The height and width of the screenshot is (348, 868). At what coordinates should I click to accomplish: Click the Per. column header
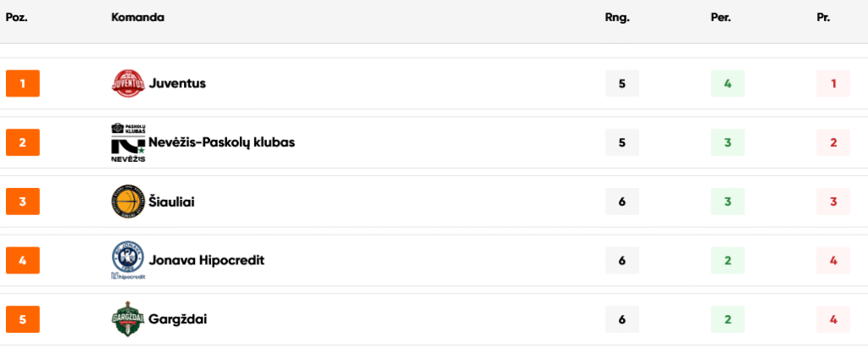pos(721,17)
